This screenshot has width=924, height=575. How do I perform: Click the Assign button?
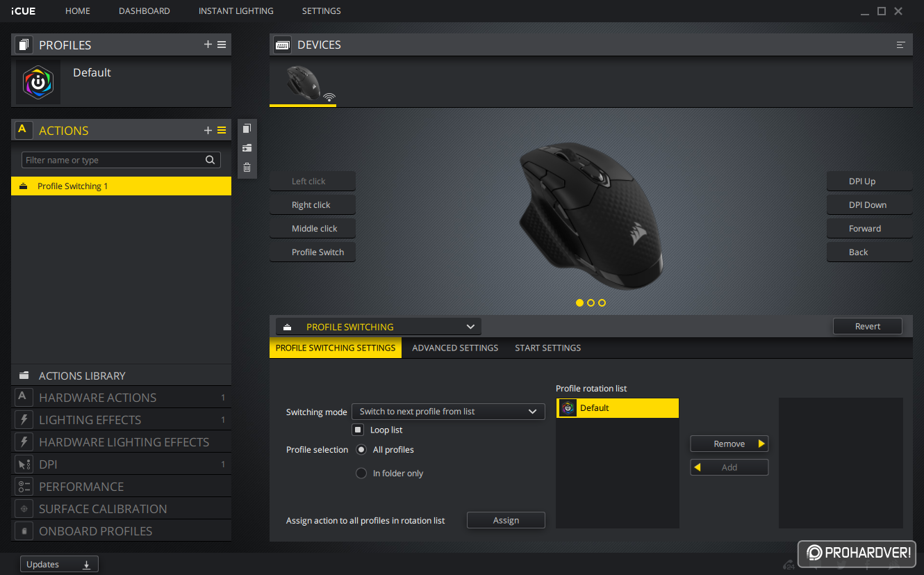click(506, 520)
